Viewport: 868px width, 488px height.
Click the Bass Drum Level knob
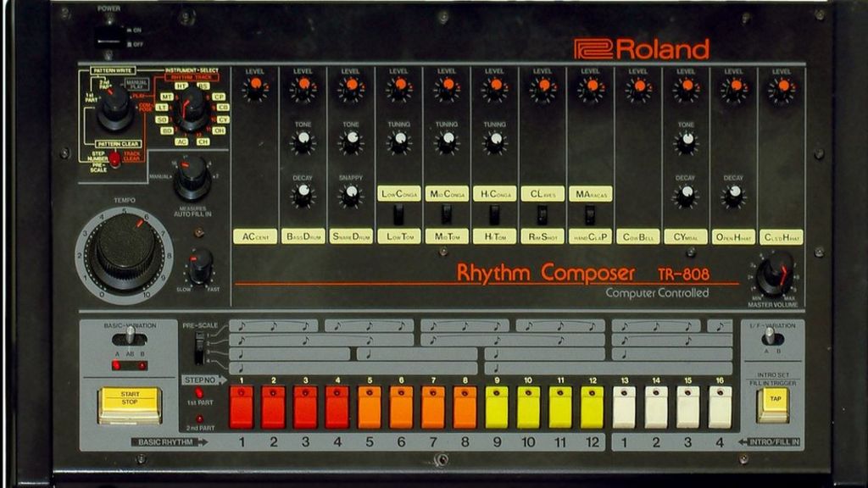pos(303,89)
